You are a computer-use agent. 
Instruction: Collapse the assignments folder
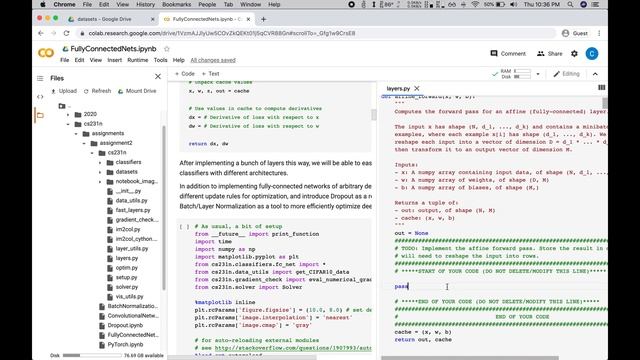pos(76,133)
